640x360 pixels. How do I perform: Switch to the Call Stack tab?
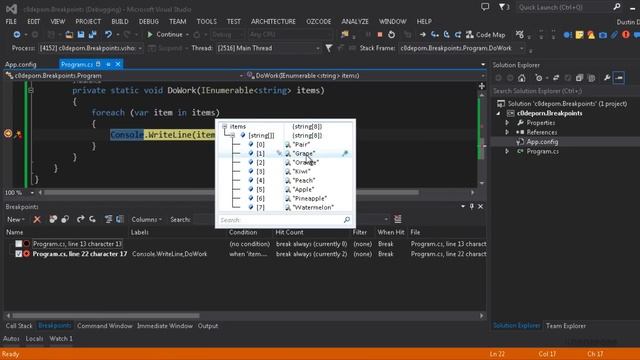pyautogui.click(x=19, y=326)
